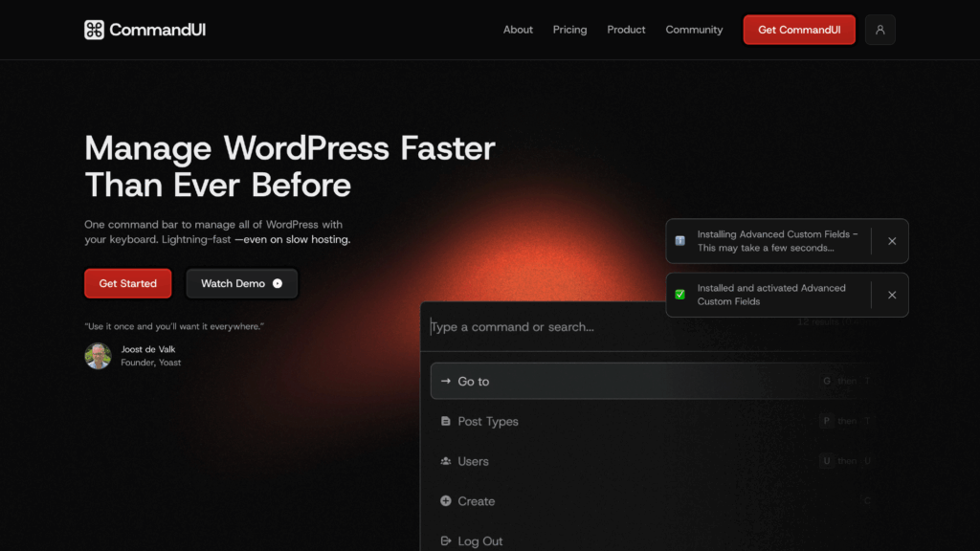980x551 pixels.
Task: Visit the Community link
Action: [x=694, y=30]
